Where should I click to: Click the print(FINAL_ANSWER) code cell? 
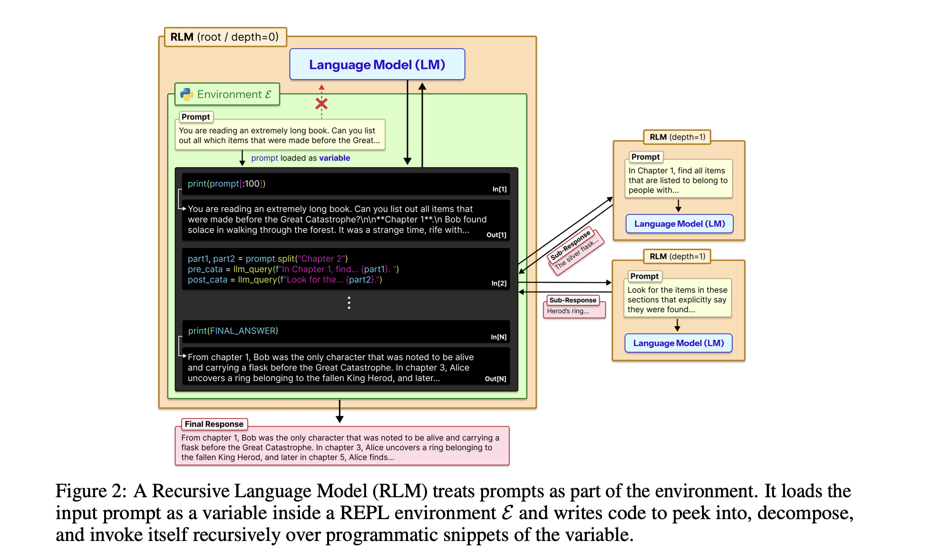click(346, 331)
